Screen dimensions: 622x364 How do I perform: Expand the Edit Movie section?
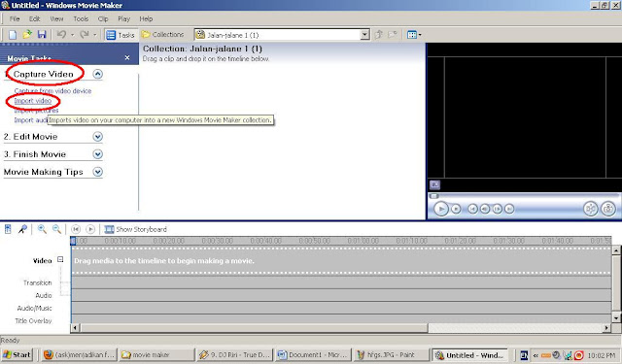pos(97,137)
